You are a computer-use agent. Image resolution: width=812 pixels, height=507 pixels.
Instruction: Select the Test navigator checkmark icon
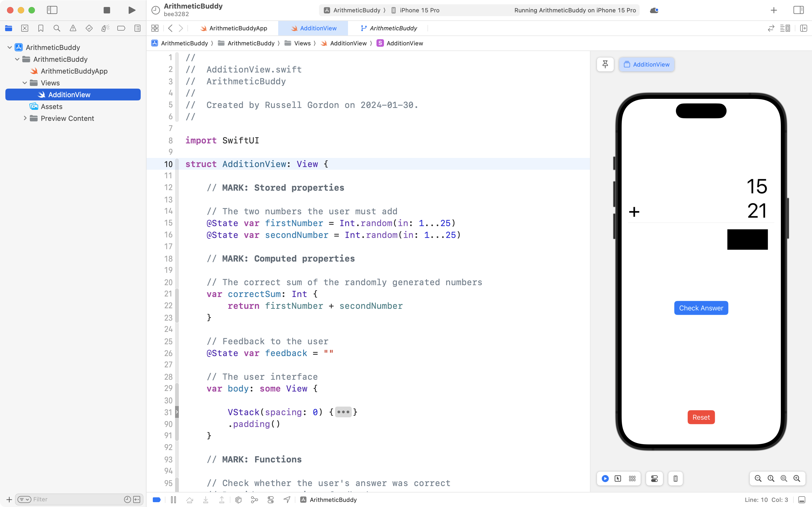89,28
